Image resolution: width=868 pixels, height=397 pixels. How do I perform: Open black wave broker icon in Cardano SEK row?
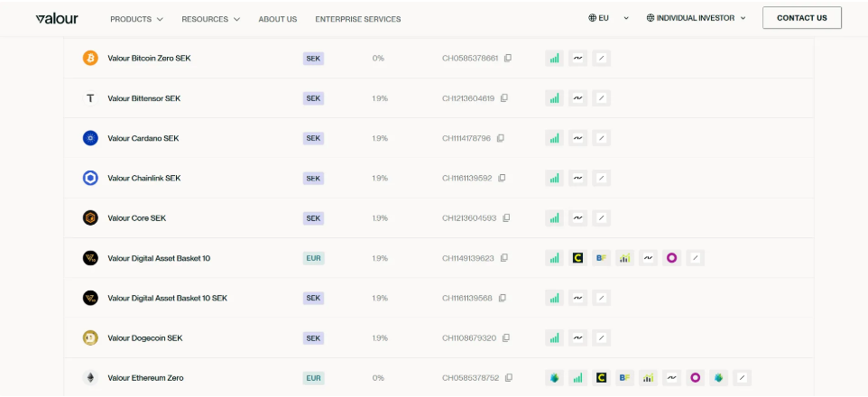coord(578,138)
